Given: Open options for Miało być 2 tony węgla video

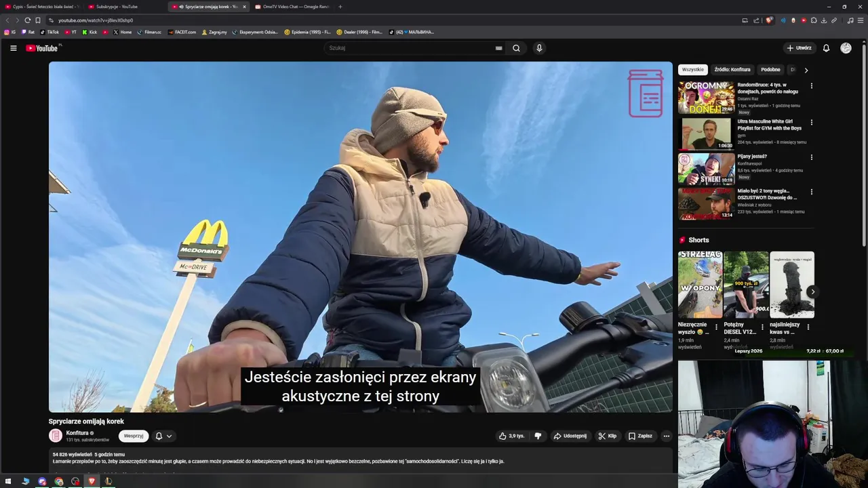Looking at the screenshot, I should click(811, 192).
